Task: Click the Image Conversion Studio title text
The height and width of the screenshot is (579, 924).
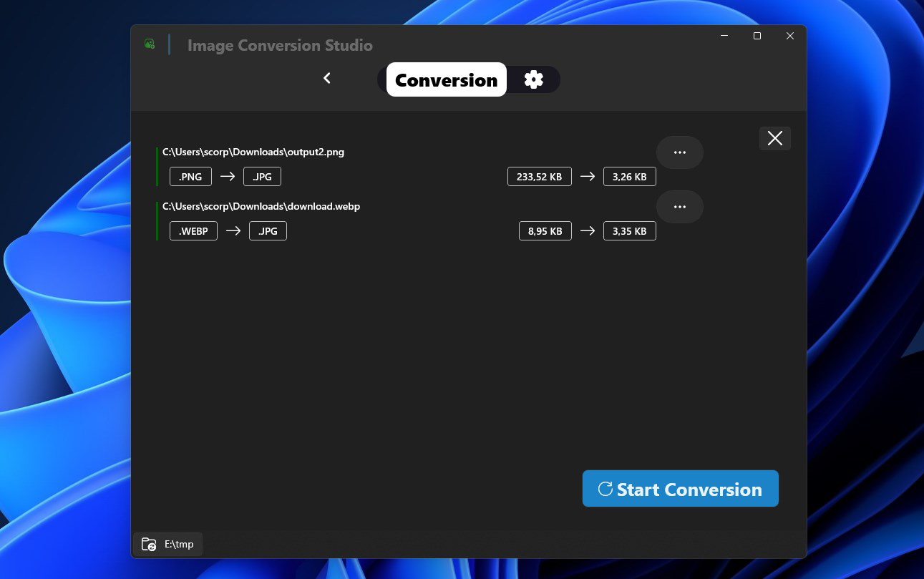Action: (x=280, y=45)
